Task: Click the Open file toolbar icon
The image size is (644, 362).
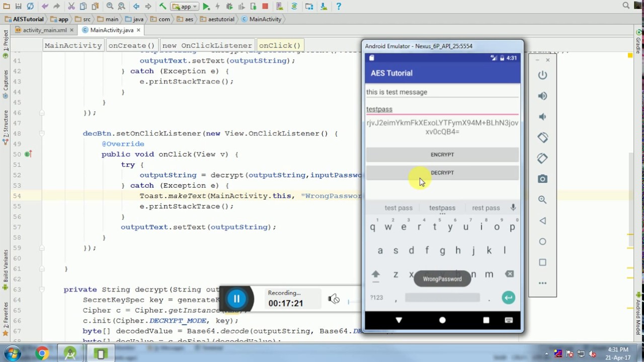Action: pyautogui.click(x=7, y=7)
